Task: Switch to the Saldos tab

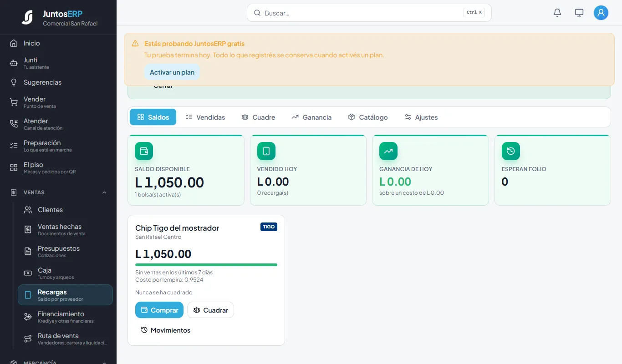Action: 153,117
